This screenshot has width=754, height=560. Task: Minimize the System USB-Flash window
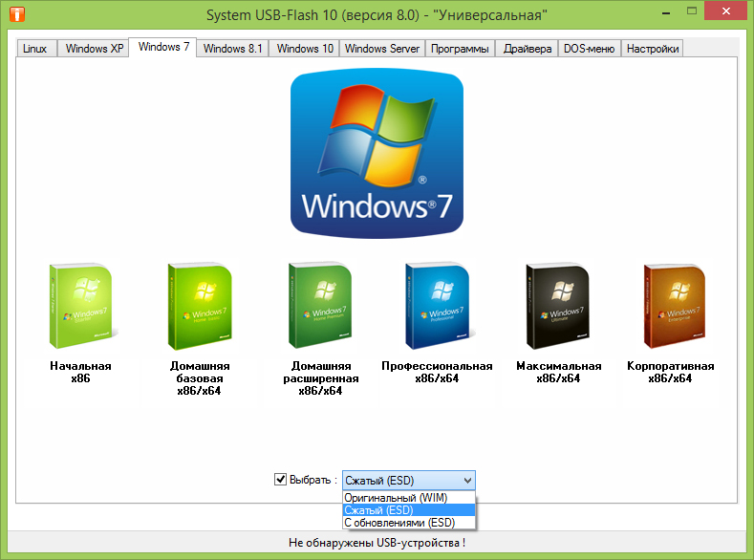click(x=665, y=11)
